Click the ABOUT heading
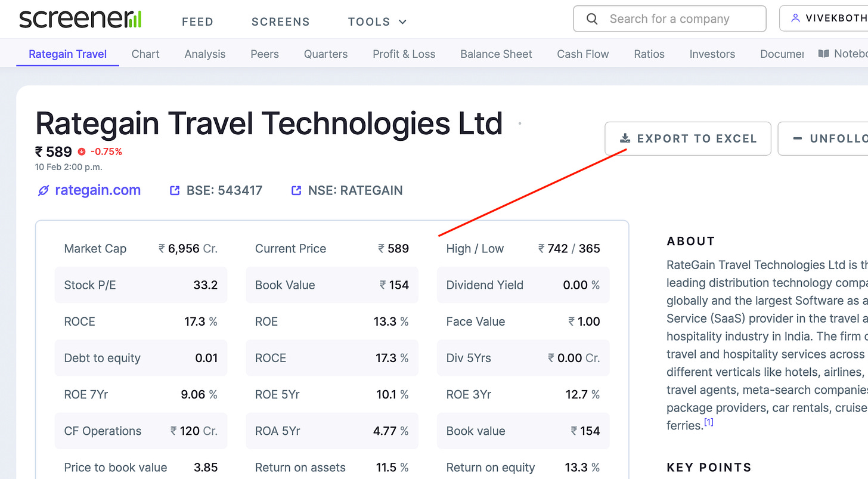868x479 pixels. coord(690,241)
